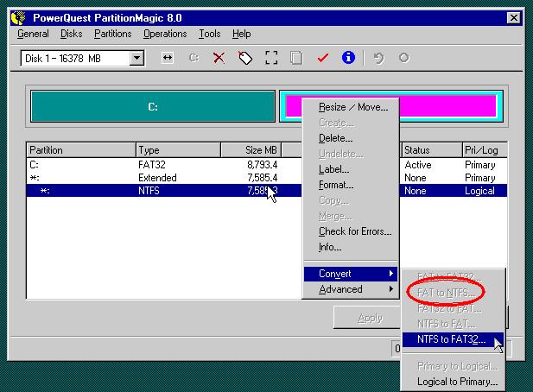
Task: Click grayed NTFS to FAT... option
Action: click(x=453, y=324)
